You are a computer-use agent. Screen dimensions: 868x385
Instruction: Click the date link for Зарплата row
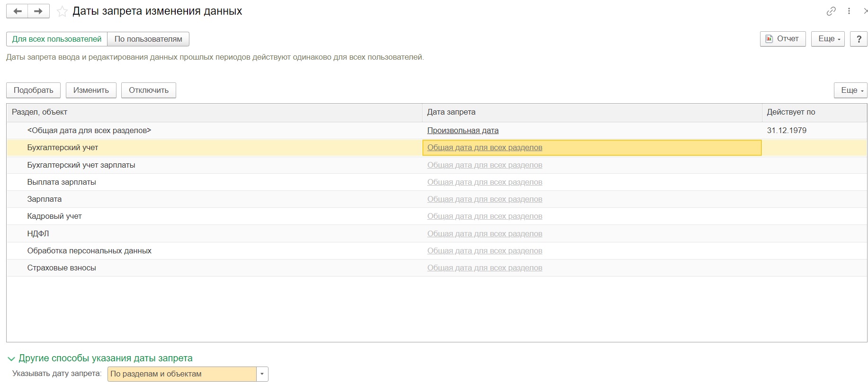coord(484,199)
